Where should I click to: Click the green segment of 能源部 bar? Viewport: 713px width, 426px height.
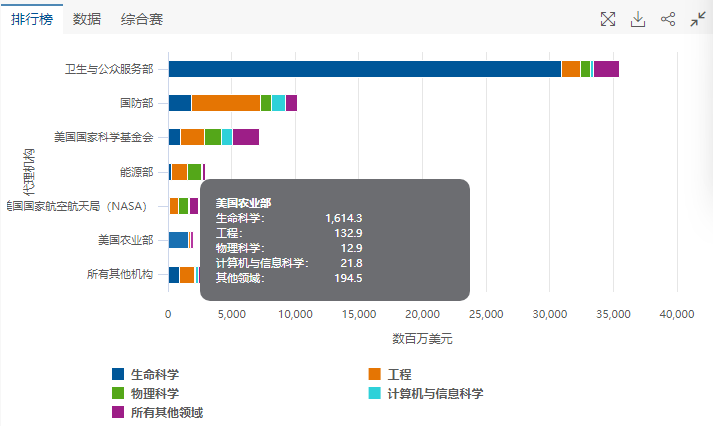(x=195, y=172)
